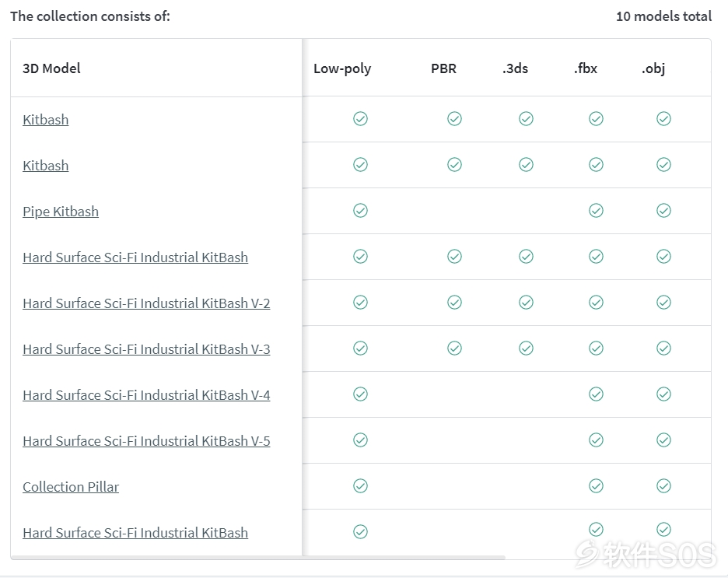
Task: Click Low-poly checkmark for Pipe Kitbash
Action: click(x=360, y=211)
